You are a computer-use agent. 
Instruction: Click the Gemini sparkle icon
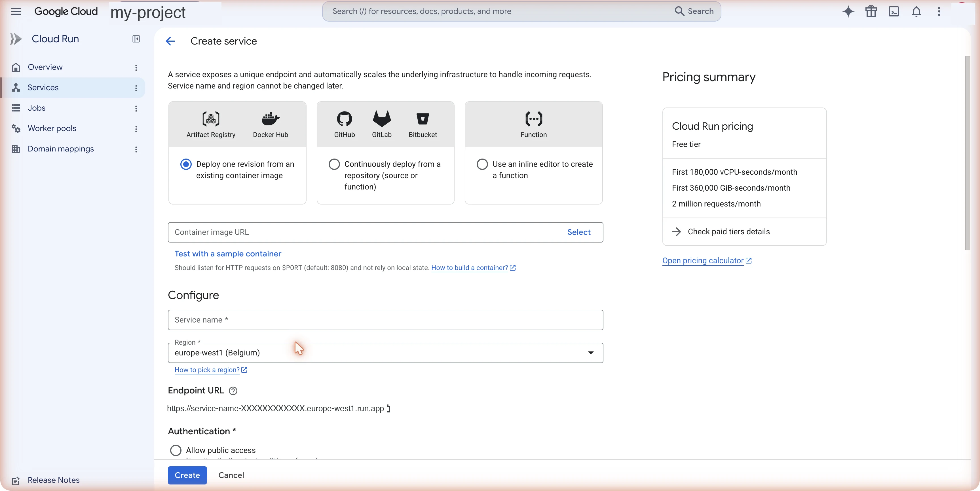848,11
